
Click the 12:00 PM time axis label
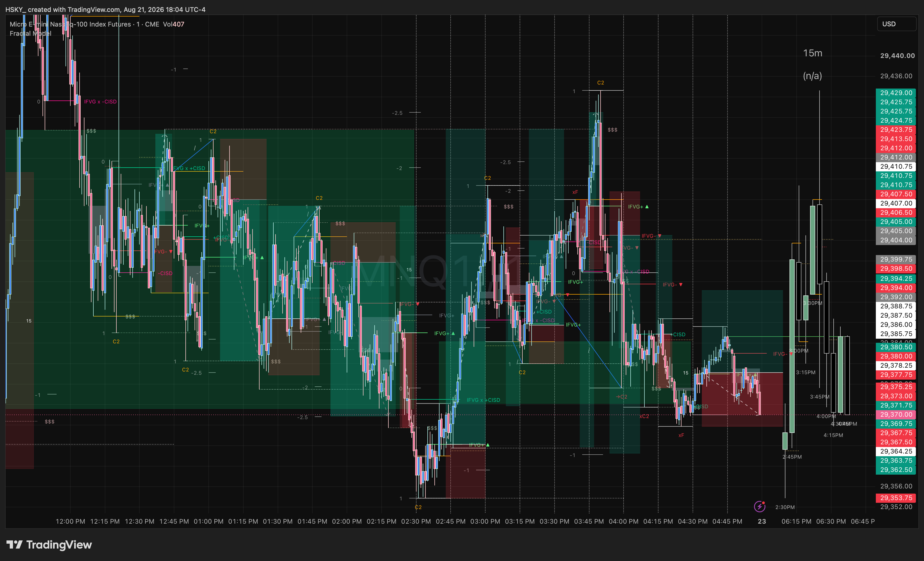point(70,521)
